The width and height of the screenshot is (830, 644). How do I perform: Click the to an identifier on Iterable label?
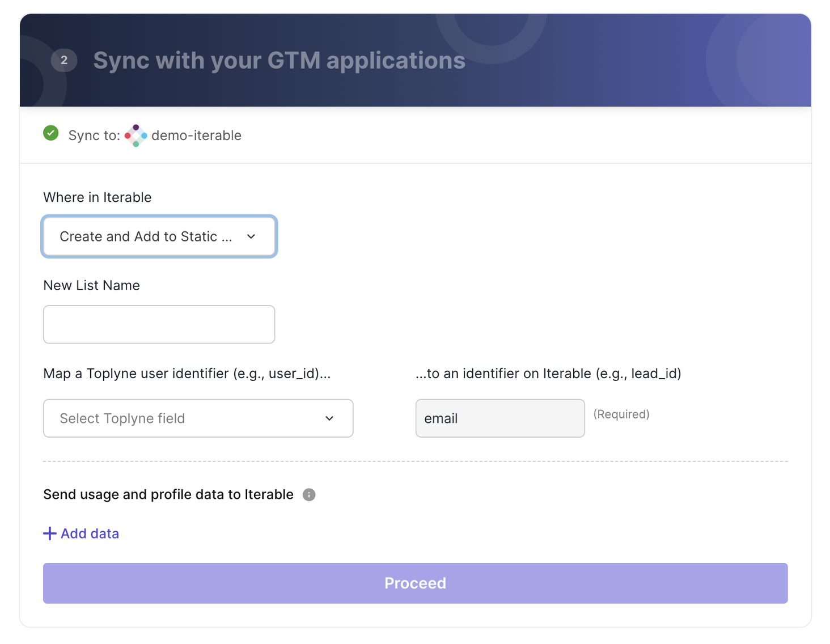click(x=549, y=374)
